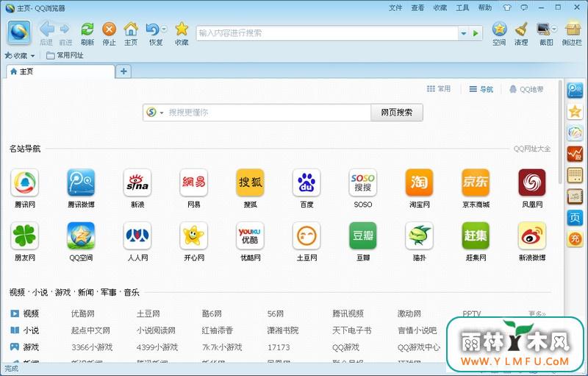This screenshot has width=588, height=376.
Task: Click the sidebar 页 icon
Action: [575, 218]
